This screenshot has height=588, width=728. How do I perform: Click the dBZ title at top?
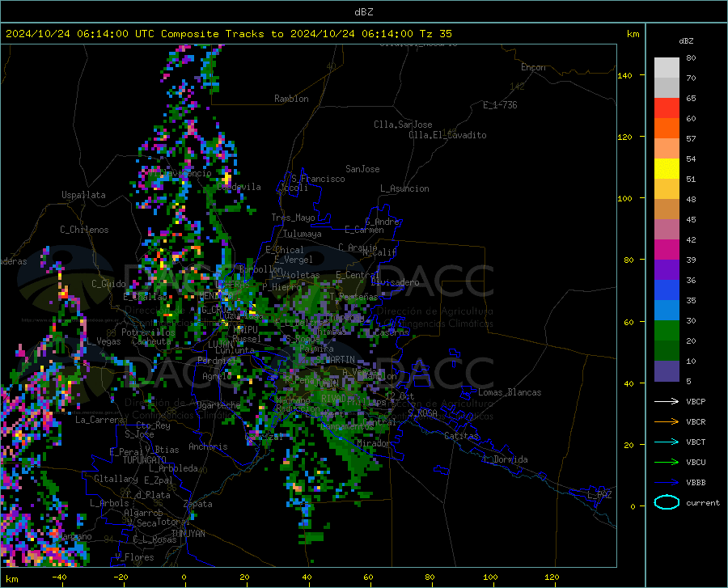coord(363,12)
